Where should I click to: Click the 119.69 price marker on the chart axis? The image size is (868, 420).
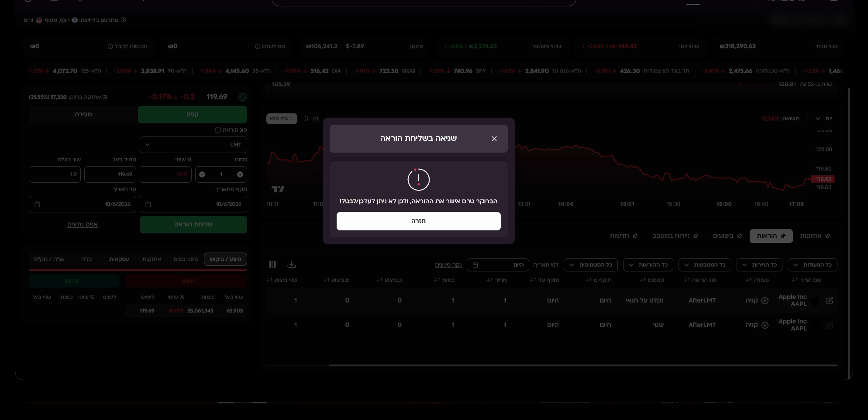823,179
